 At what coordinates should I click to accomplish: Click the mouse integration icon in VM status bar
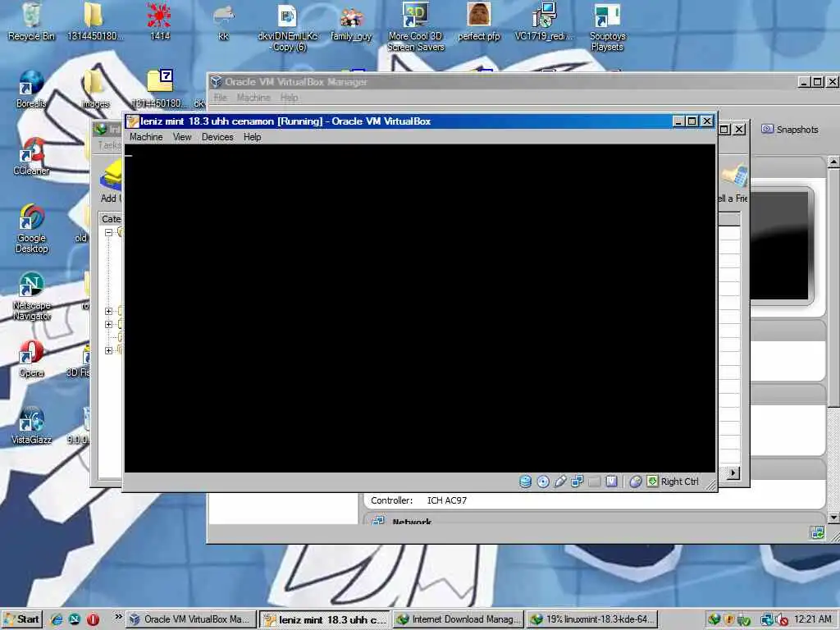(x=636, y=482)
